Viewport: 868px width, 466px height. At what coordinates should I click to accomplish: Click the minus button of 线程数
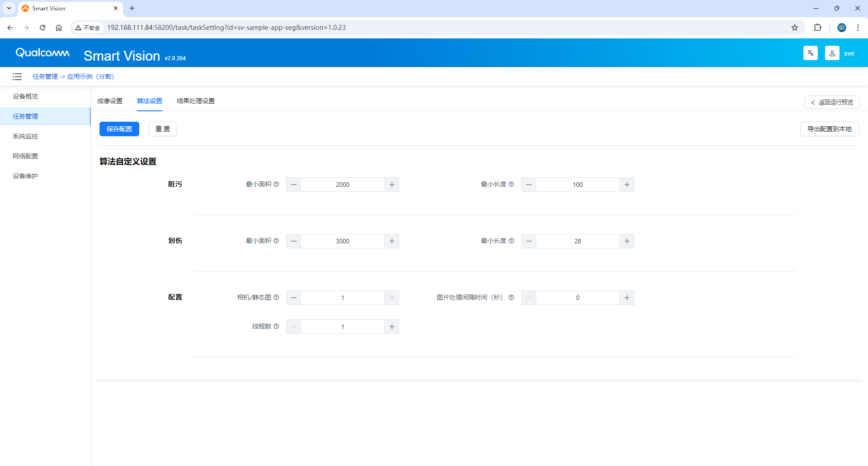pyautogui.click(x=294, y=327)
